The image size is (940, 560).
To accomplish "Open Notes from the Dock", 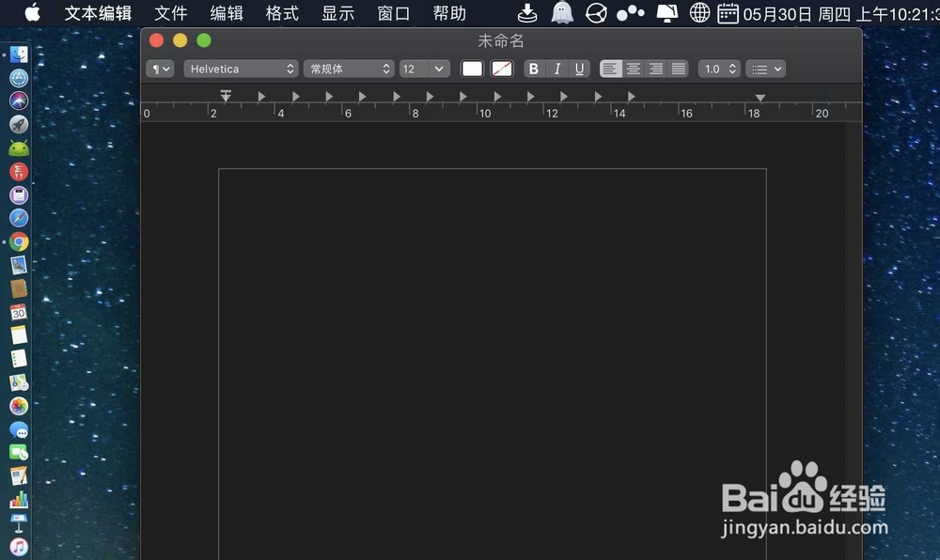I will click(19, 335).
